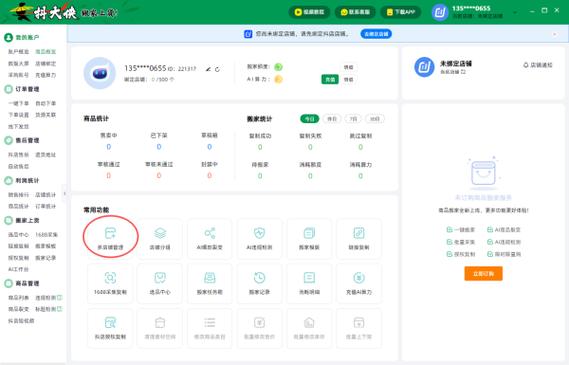Open the AI爆款裂变 share-node tile
This screenshot has width=569, height=365.
pos(210,239)
